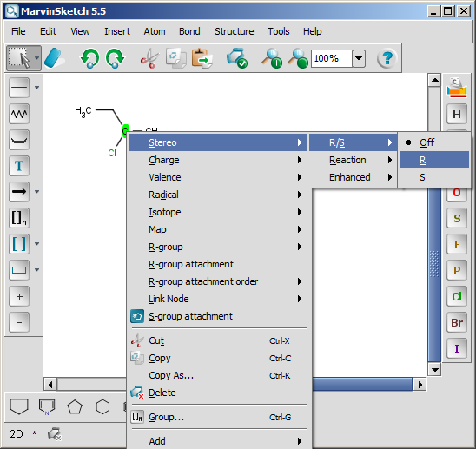The height and width of the screenshot is (449, 476).
Task: Click the Clean structure toolbar icon
Action: [x=237, y=58]
